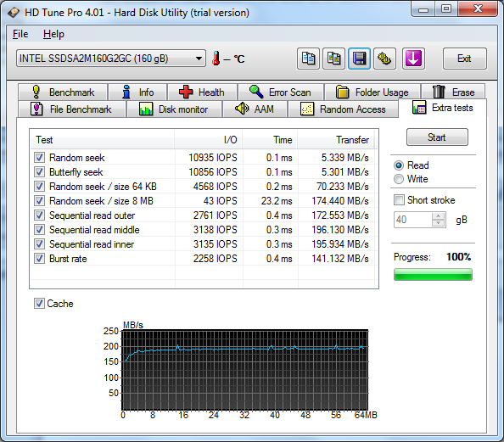Click the Start button

click(x=437, y=137)
